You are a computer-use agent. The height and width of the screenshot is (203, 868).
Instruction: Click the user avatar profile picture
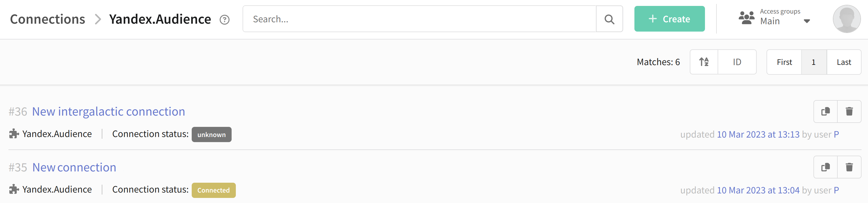tap(846, 19)
